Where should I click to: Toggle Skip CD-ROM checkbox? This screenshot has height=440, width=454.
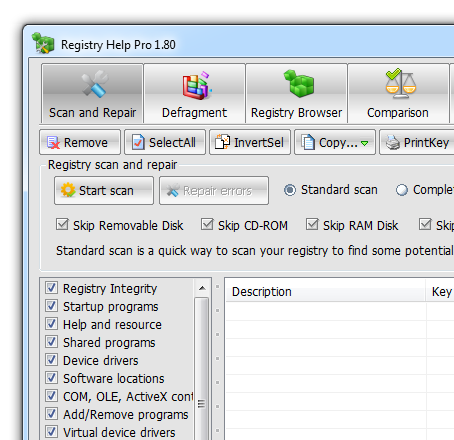point(207,224)
